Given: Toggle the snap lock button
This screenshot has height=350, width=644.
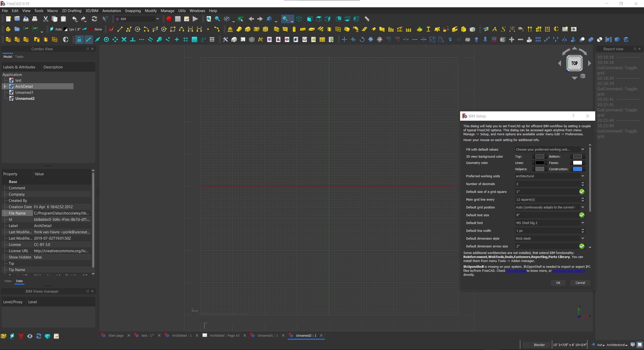Looking at the screenshot, I should pyautogui.click(x=79, y=39).
